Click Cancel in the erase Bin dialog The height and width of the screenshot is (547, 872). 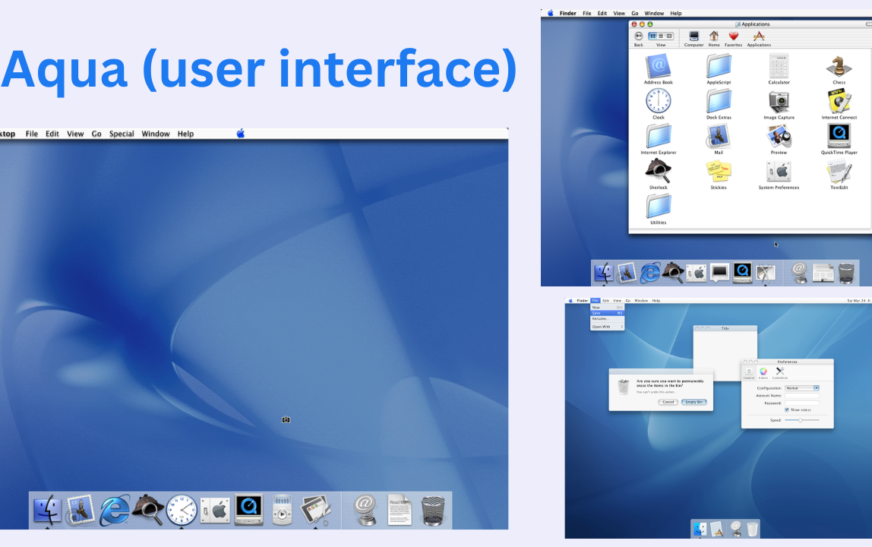click(x=668, y=402)
